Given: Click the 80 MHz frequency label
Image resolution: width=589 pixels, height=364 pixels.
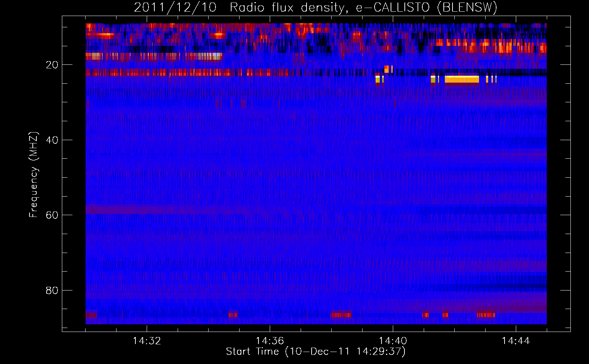Looking at the screenshot, I should [x=52, y=290].
